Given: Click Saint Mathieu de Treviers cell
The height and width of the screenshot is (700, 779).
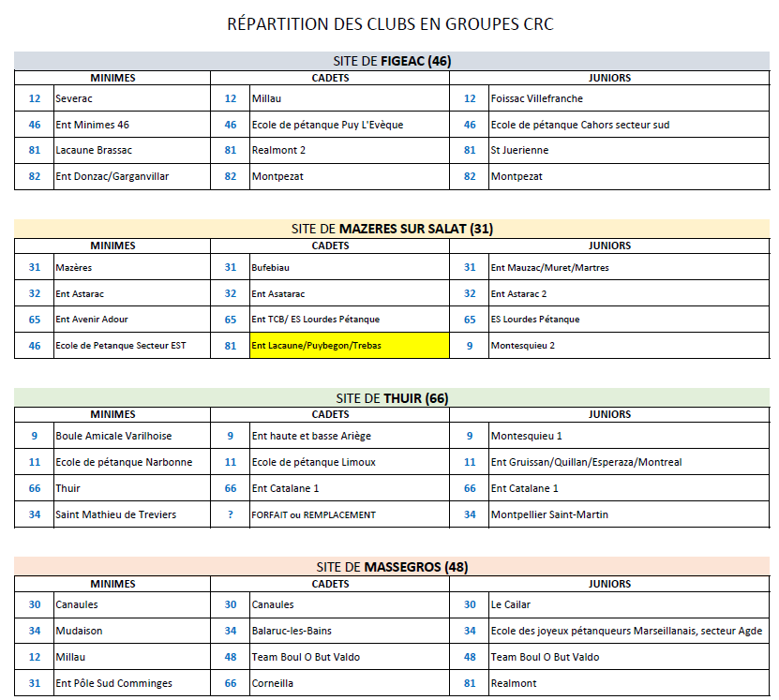Looking at the screenshot, I should pos(131,514).
